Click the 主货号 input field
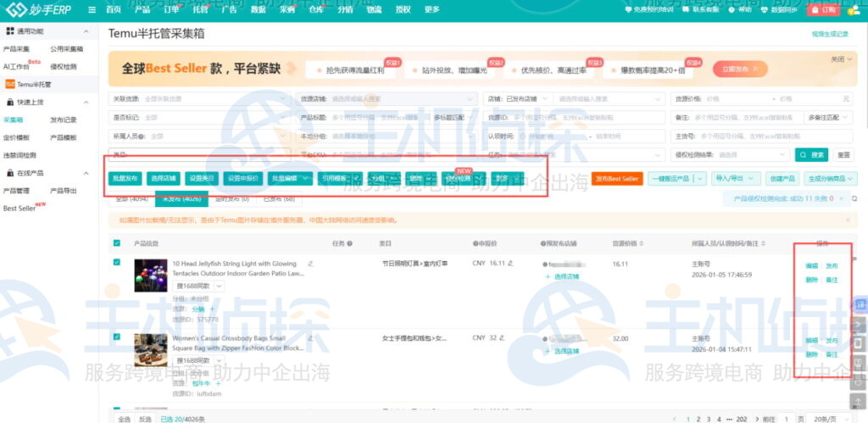The width and height of the screenshot is (868, 423). click(761, 136)
